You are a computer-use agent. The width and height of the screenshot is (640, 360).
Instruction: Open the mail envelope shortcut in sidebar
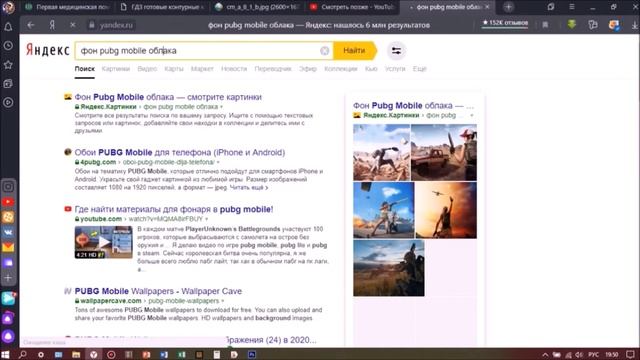[x=8, y=247]
